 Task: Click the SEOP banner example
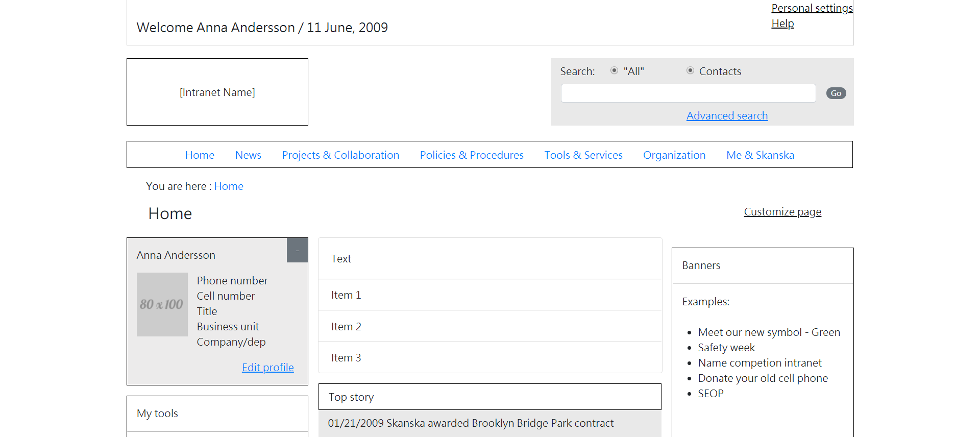click(x=710, y=394)
